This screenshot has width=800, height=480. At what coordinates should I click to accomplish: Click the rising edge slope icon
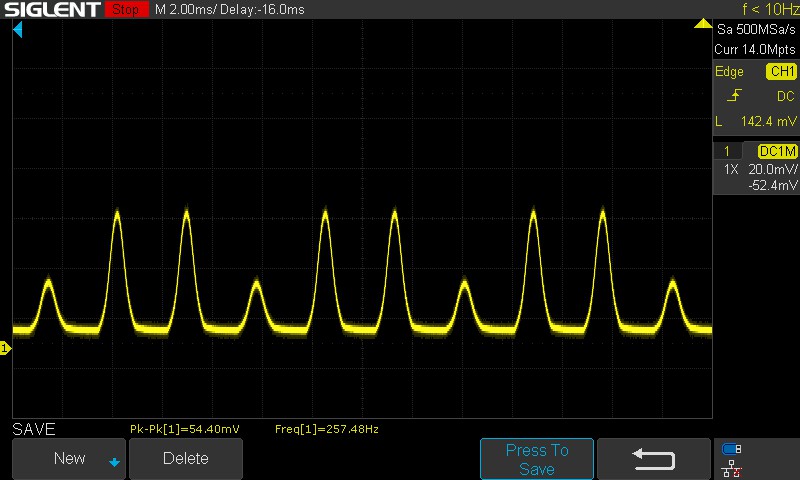pos(734,95)
